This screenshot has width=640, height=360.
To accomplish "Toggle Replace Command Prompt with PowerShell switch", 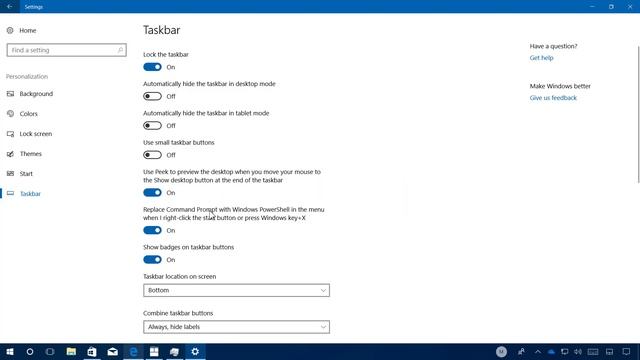I will 152,230.
